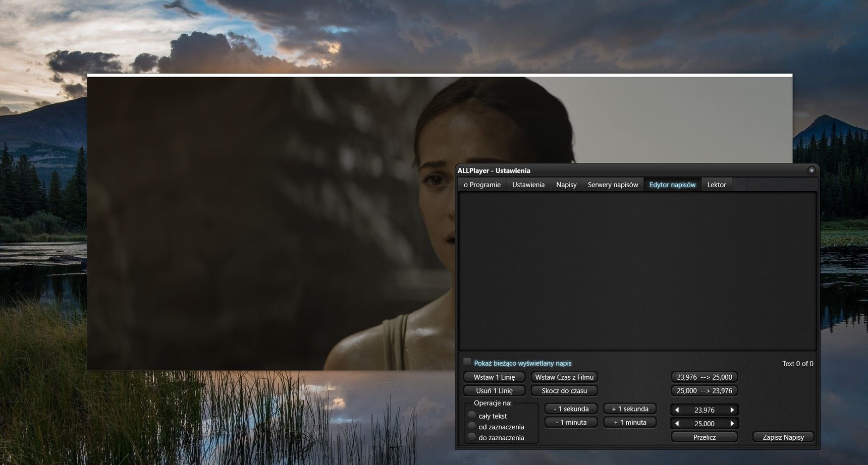Enable Pokaż bieżąco wyświetlany napis checkbox

(x=467, y=362)
